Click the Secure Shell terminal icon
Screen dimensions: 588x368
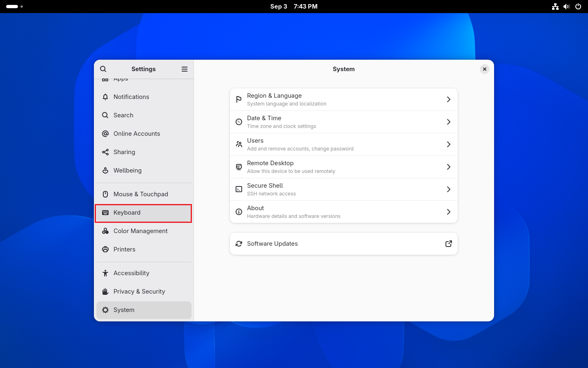(239, 189)
